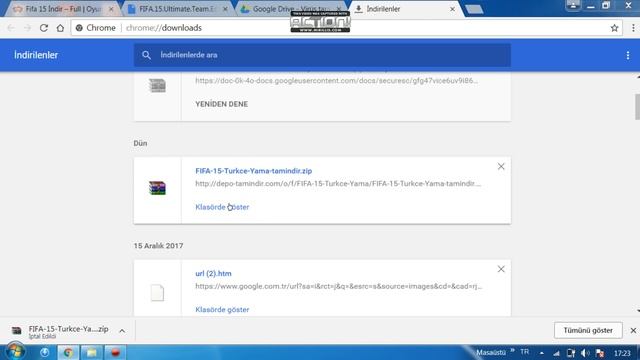Viewport: 640px width, 360px height.
Task: Remove url (2).htm from the list
Action: [x=501, y=269]
